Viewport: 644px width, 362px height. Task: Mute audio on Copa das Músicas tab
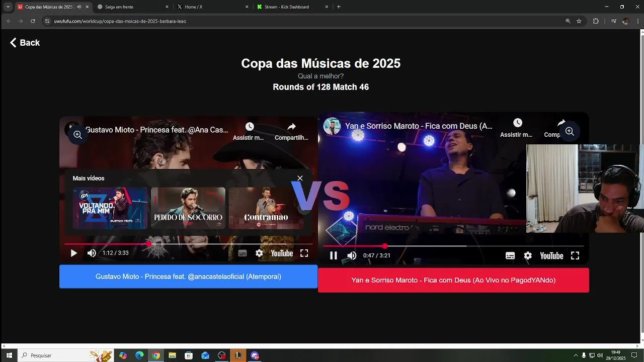[79, 7]
